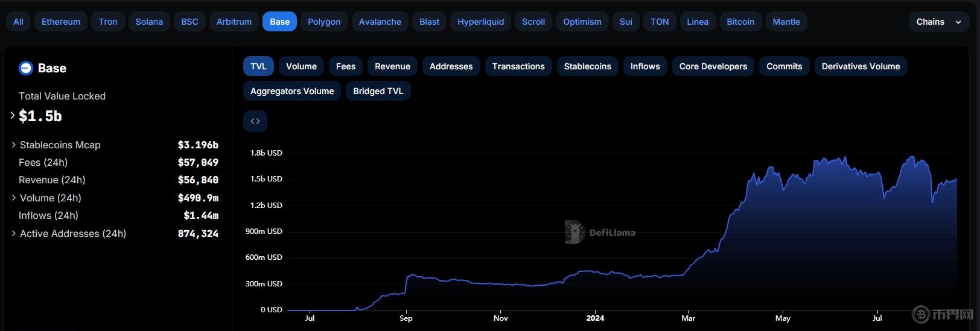Click the embed code icon button

click(x=255, y=121)
